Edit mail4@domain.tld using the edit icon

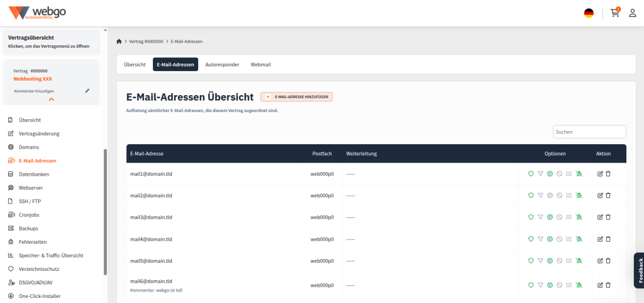(x=600, y=239)
